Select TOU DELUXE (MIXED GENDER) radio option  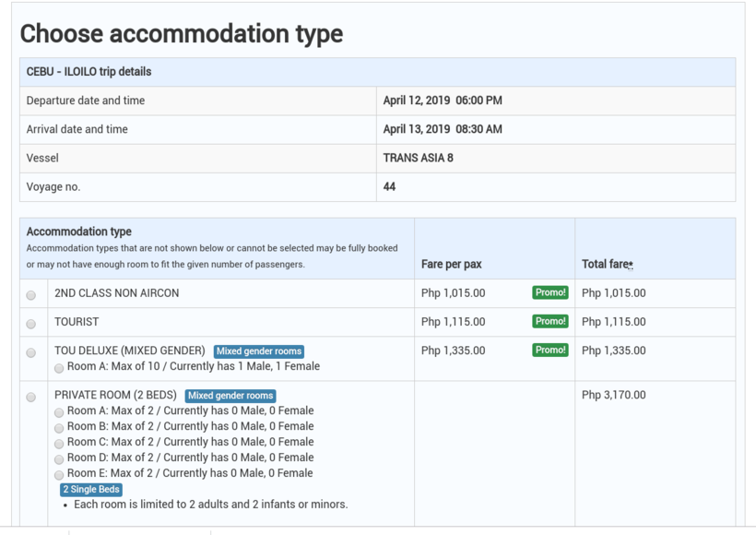point(31,352)
